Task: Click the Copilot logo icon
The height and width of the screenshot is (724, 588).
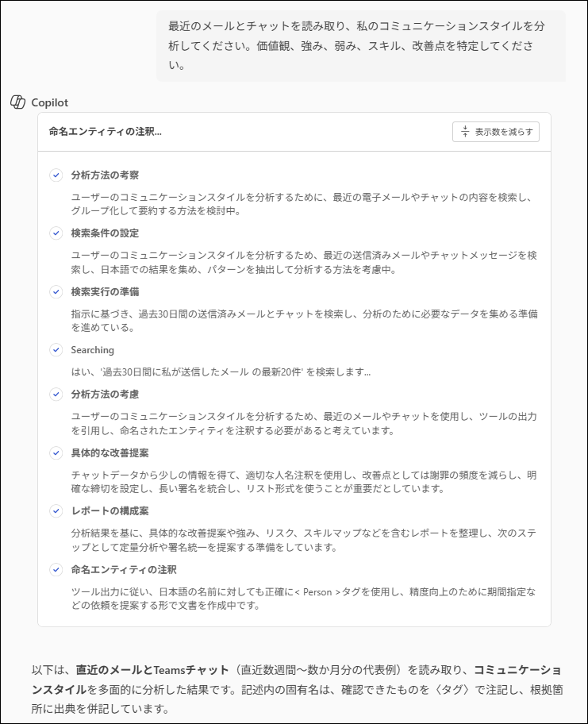Action: [x=17, y=102]
